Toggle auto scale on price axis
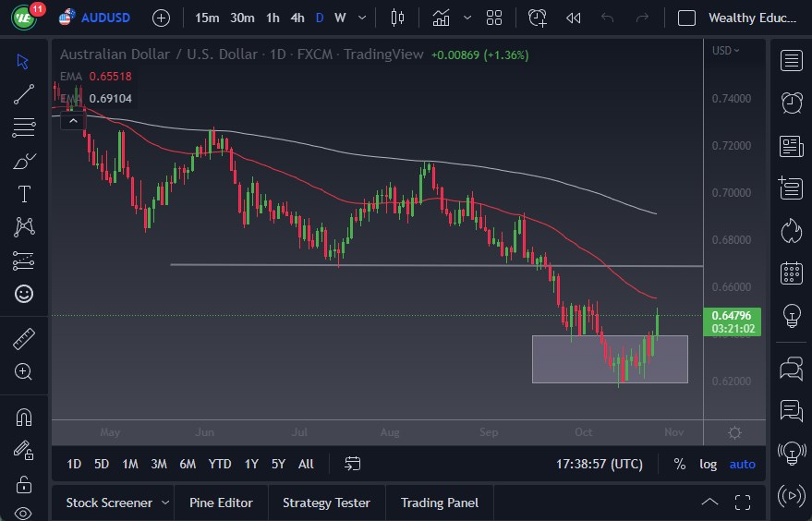 coord(742,464)
